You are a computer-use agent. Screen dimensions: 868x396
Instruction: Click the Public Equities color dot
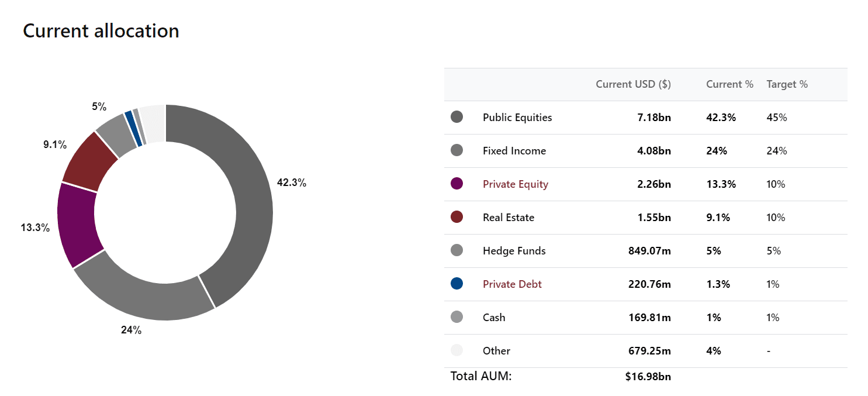pyautogui.click(x=457, y=117)
